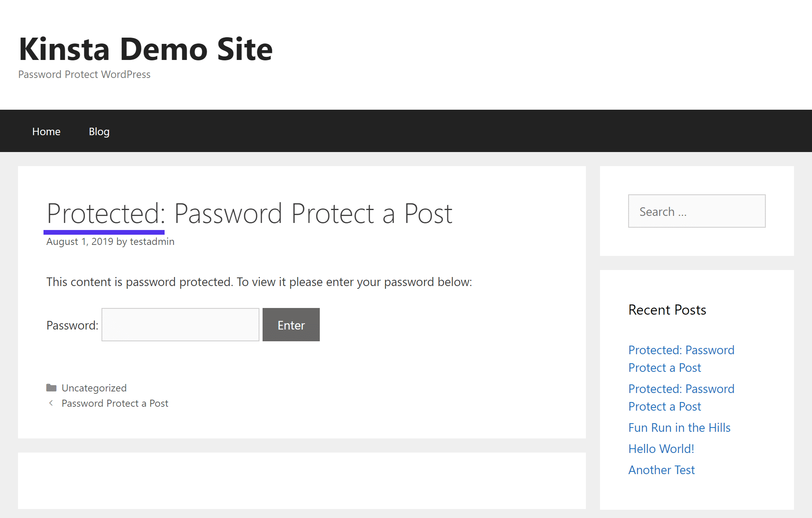Click the Home navigation menu item
The image size is (812, 518).
[x=46, y=131]
